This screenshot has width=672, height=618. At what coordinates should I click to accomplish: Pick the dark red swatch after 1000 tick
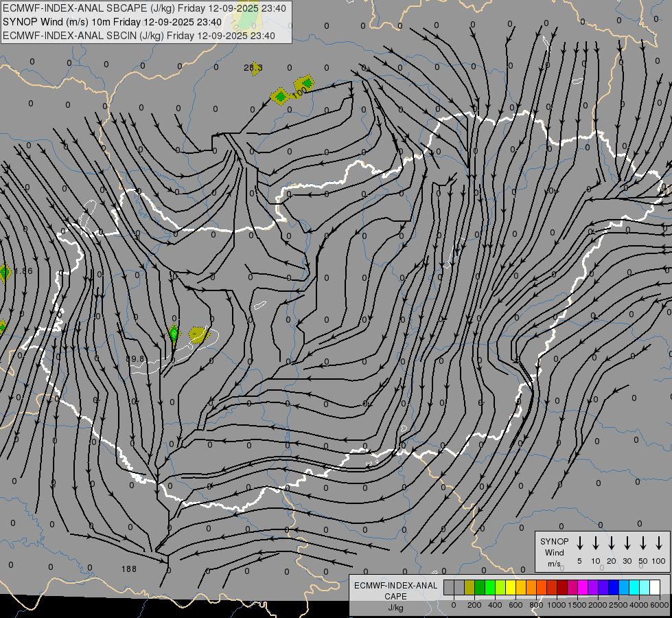point(562,587)
